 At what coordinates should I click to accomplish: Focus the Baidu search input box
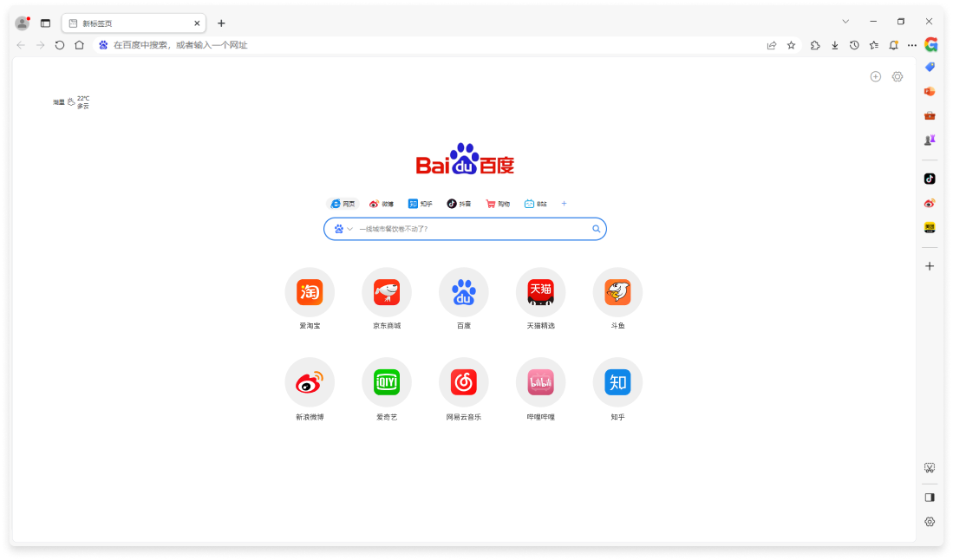(x=473, y=229)
